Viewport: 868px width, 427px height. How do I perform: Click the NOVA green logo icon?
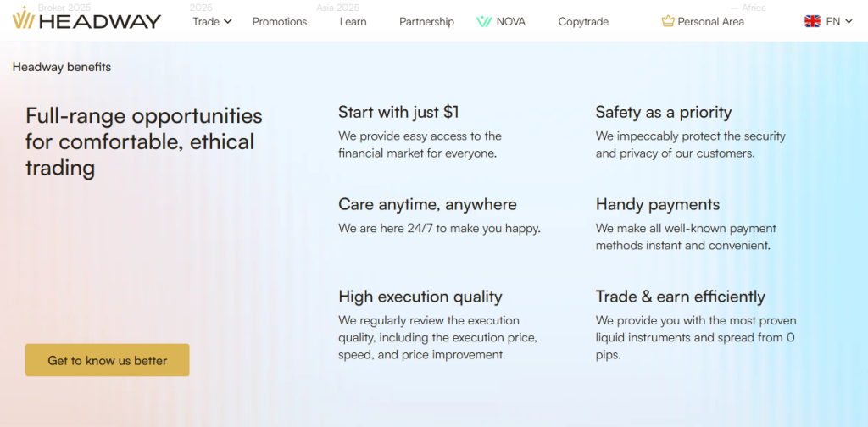pyautogui.click(x=484, y=21)
